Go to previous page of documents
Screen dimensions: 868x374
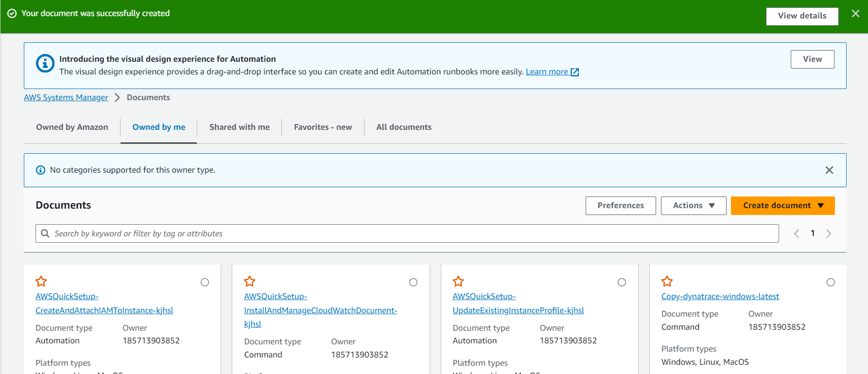coord(797,233)
